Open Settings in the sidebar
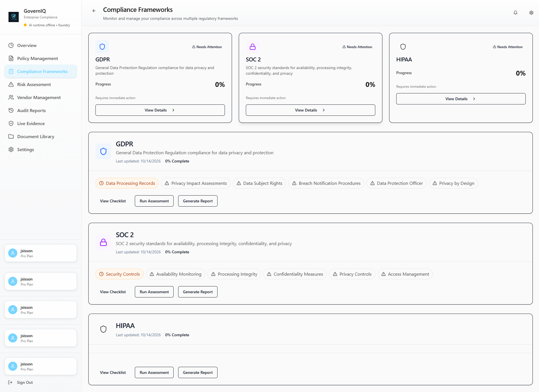Screen dimensions: 539x392 pos(41,149)
